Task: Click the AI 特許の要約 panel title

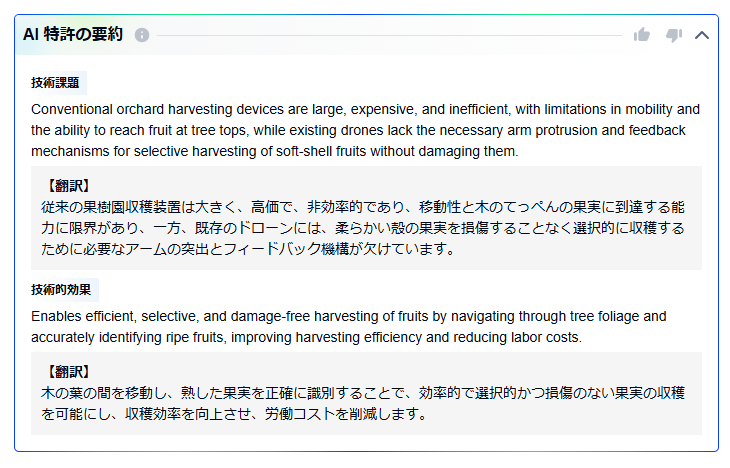Action: [x=73, y=35]
